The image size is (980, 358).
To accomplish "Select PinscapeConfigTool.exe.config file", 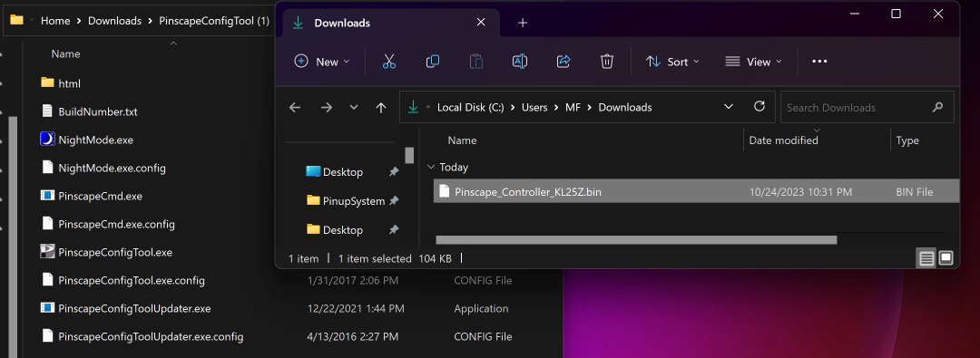I will [x=132, y=280].
